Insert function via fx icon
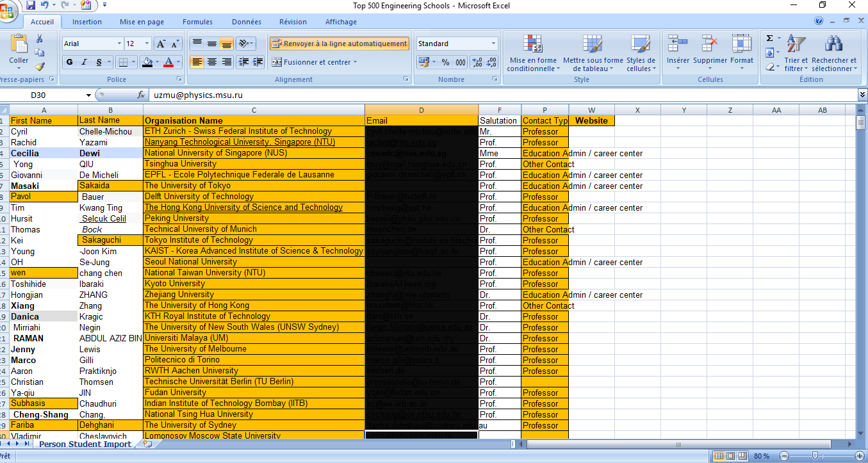The height and width of the screenshot is (463, 868). [141, 95]
